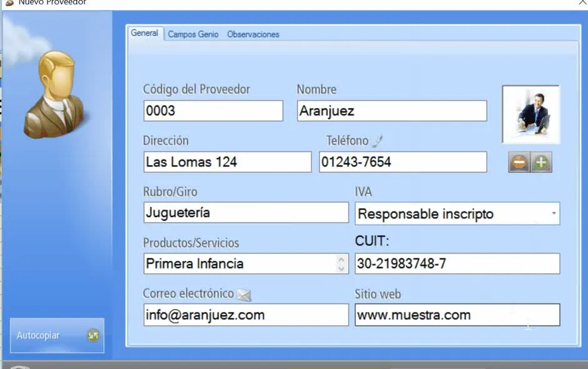Click the add photo plus icon
Image resolution: width=588 pixels, height=369 pixels.
click(x=541, y=163)
